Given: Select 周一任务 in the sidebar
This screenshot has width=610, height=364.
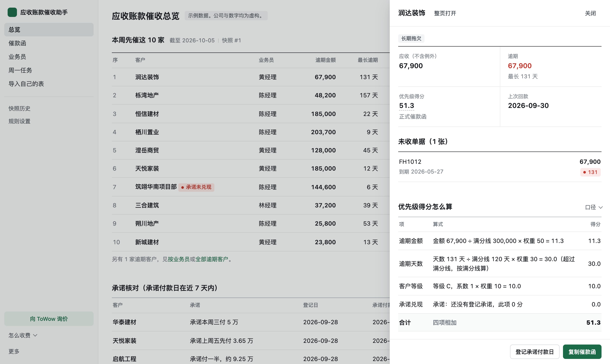Looking at the screenshot, I should click(x=49, y=70).
